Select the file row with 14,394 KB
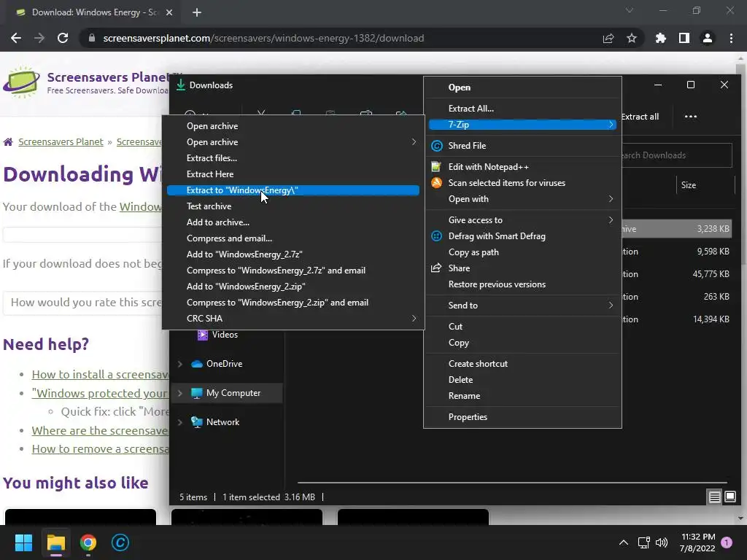 pyautogui.click(x=676, y=319)
